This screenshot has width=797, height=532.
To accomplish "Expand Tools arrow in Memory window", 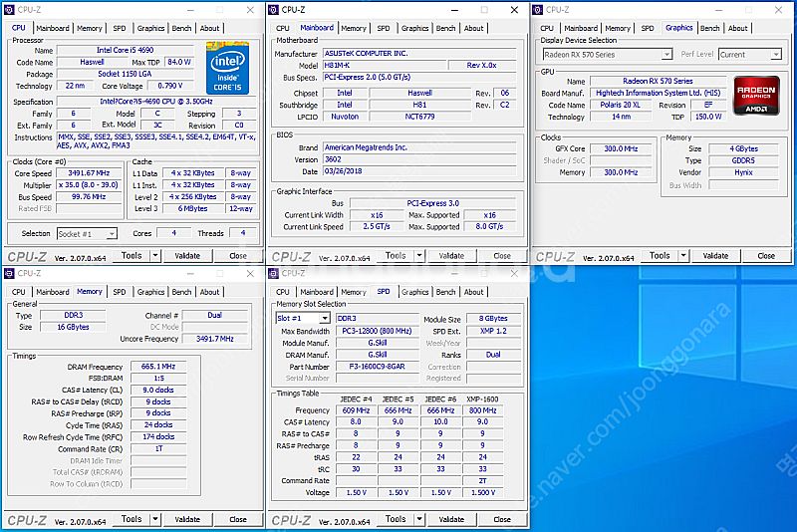I will click(x=155, y=519).
